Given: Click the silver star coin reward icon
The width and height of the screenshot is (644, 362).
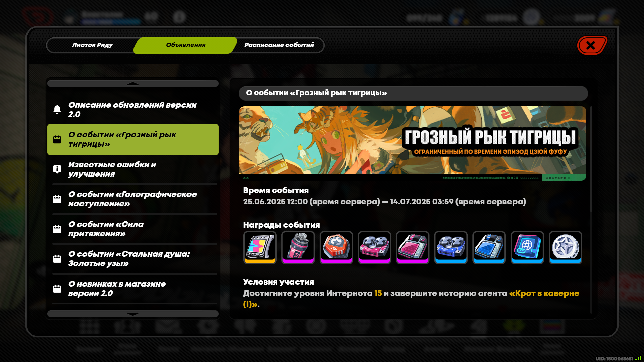Looking at the screenshot, I should pyautogui.click(x=566, y=247).
